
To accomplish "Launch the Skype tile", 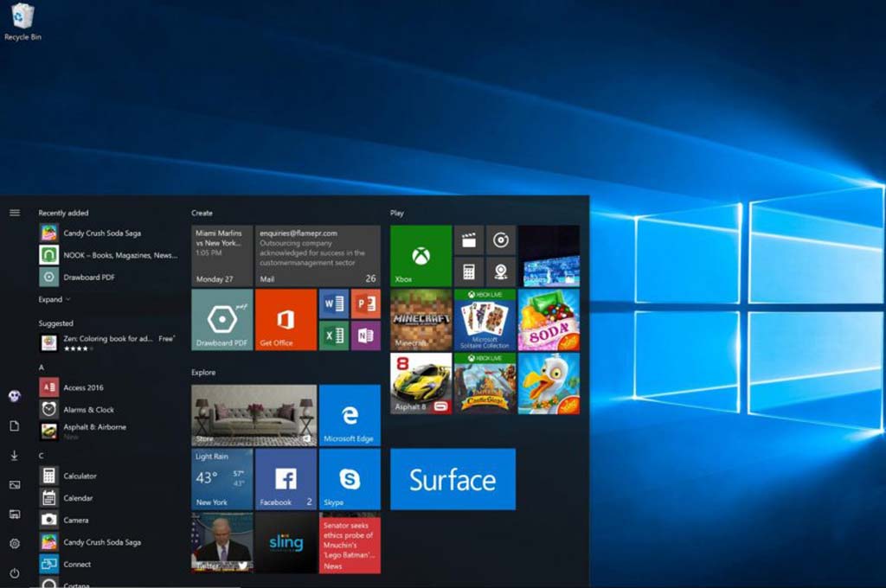I will coord(350,479).
